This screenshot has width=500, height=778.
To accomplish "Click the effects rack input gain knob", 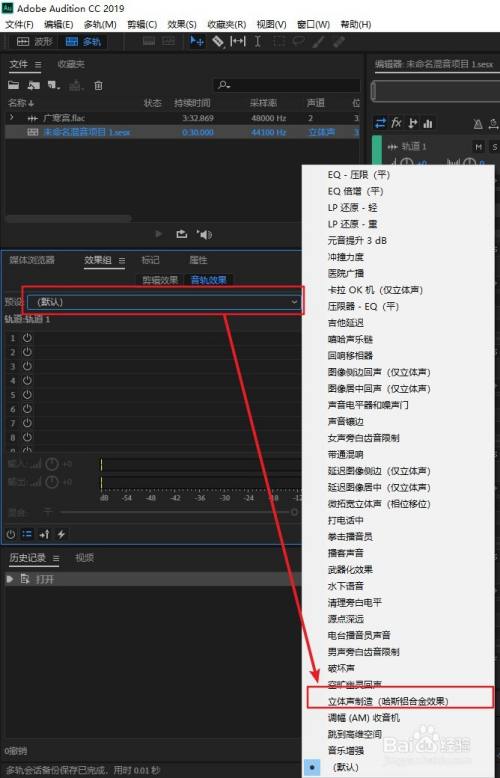I will [x=52, y=464].
